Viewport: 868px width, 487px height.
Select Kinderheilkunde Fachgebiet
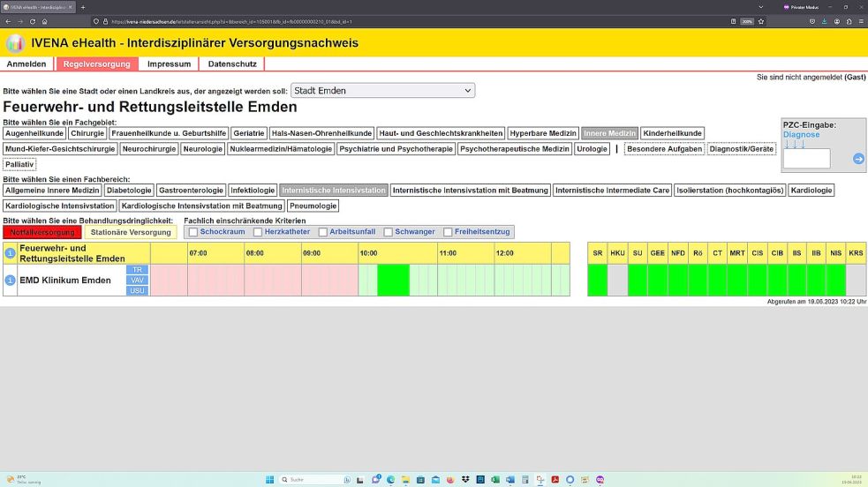pos(672,133)
